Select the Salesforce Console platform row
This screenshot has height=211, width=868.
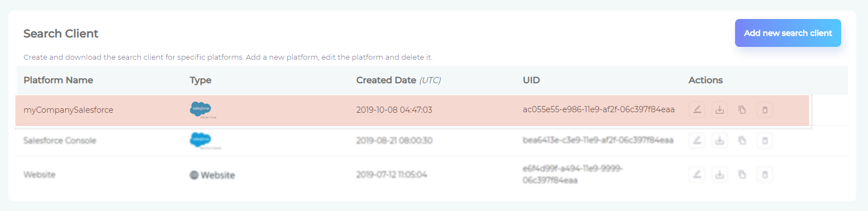coord(413,141)
